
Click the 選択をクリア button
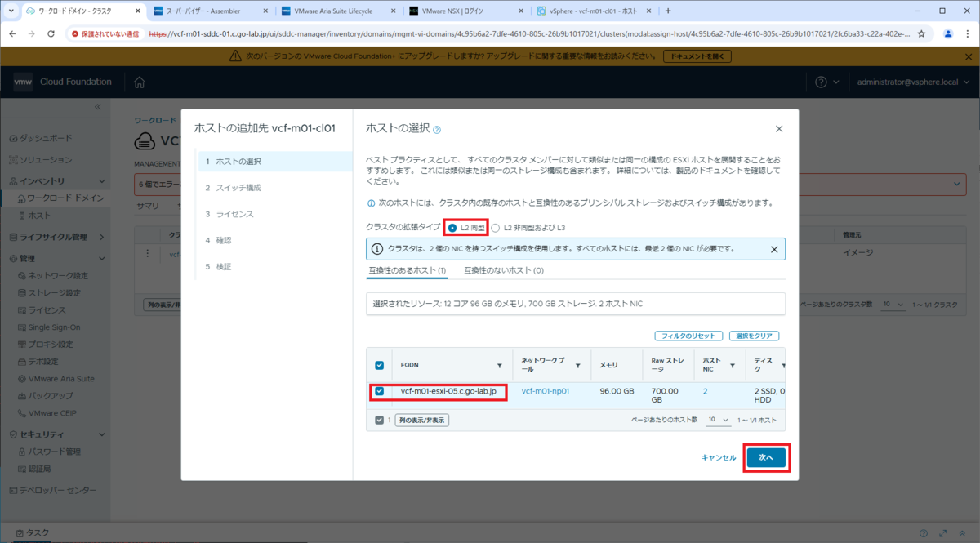click(755, 336)
